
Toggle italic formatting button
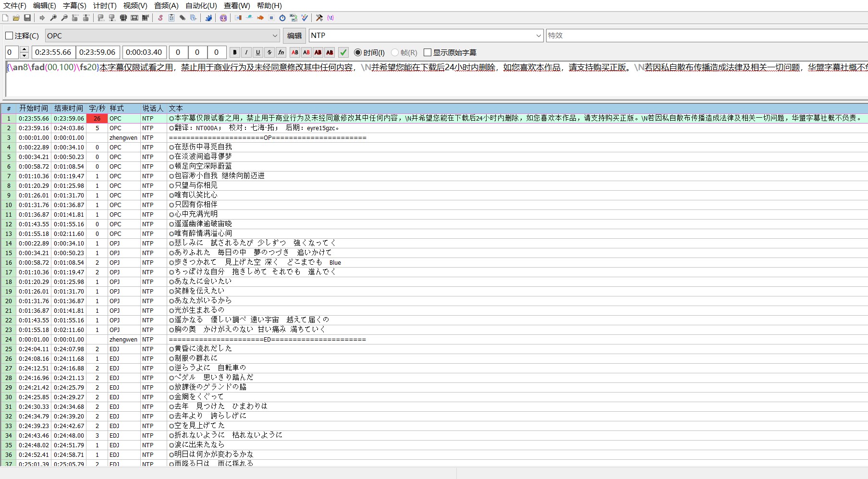pos(246,52)
